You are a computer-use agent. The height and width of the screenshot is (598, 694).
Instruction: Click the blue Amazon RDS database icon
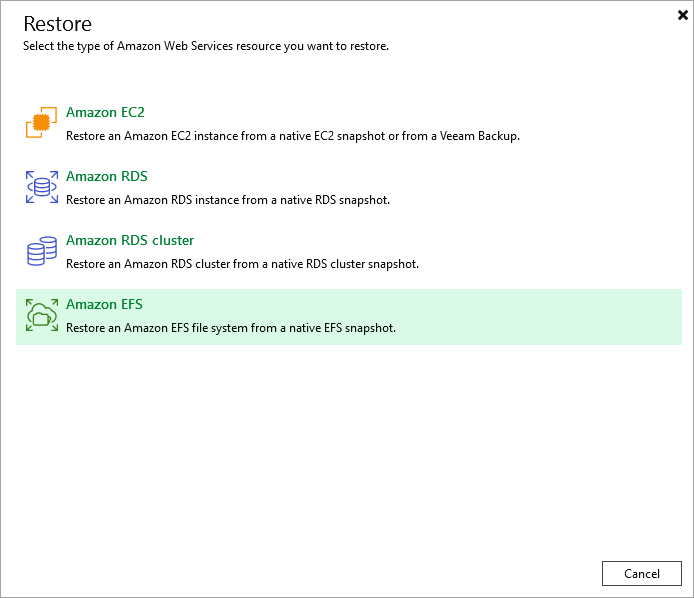point(41,188)
